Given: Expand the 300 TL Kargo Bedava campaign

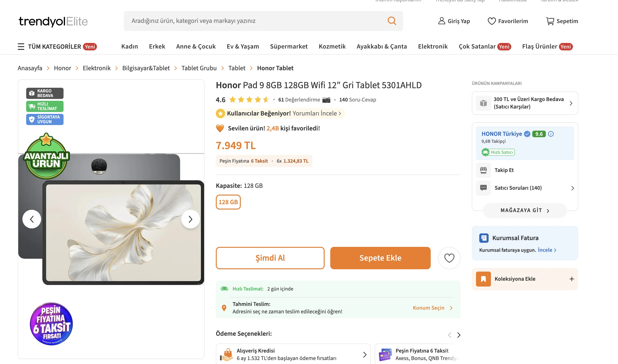Looking at the screenshot, I should pos(571,103).
